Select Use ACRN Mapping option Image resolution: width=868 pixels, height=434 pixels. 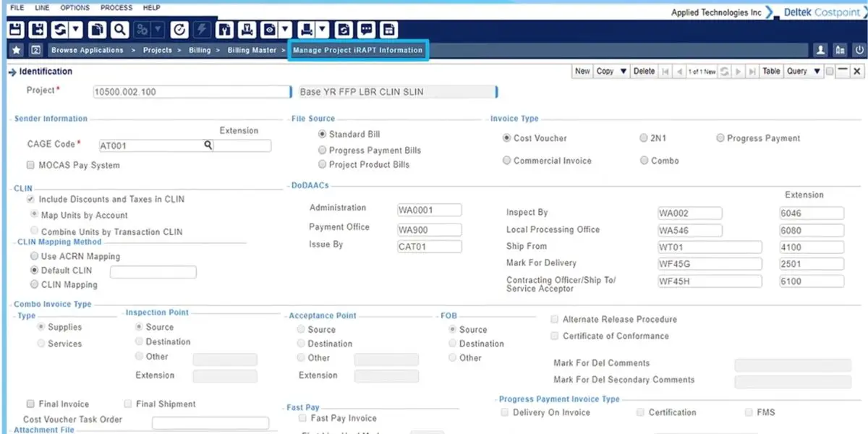tap(34, 256)
